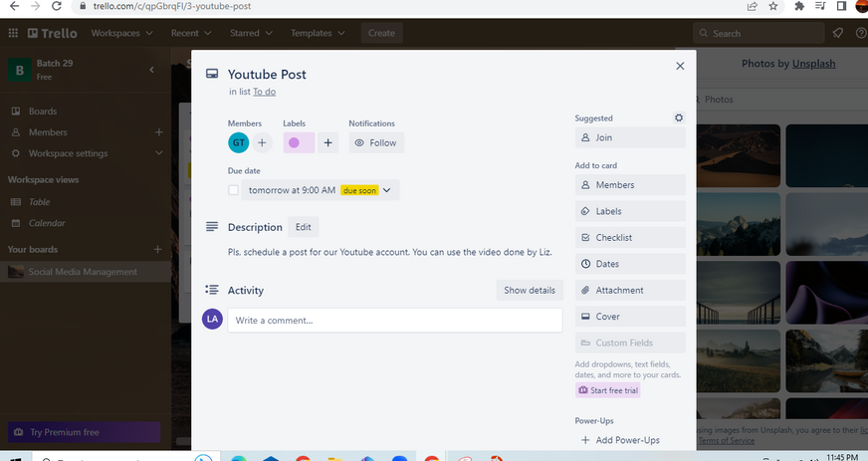Edit the card description
Screen dimensions: 868x461
[303, 227]
